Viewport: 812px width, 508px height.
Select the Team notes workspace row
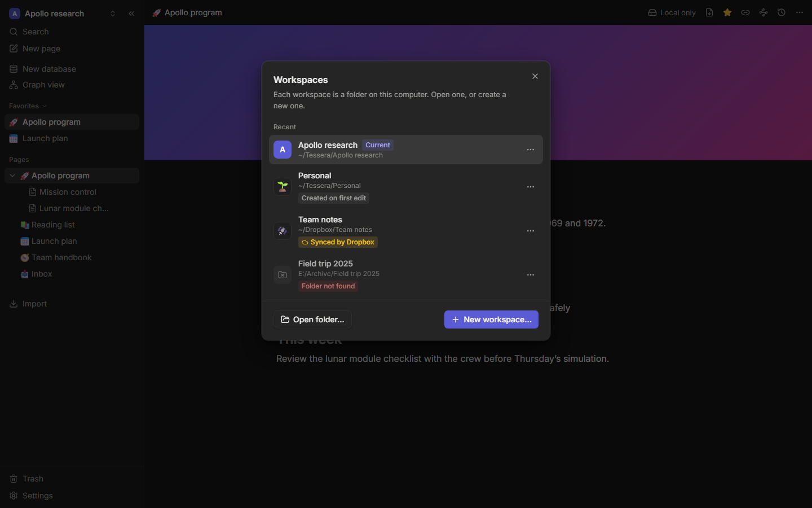pos(406,231)
